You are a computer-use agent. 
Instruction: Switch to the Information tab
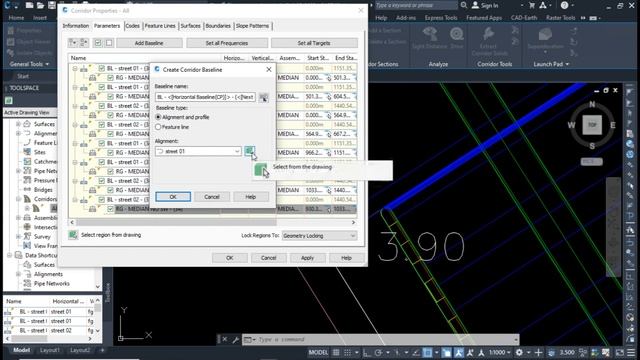tap(76, 26)
